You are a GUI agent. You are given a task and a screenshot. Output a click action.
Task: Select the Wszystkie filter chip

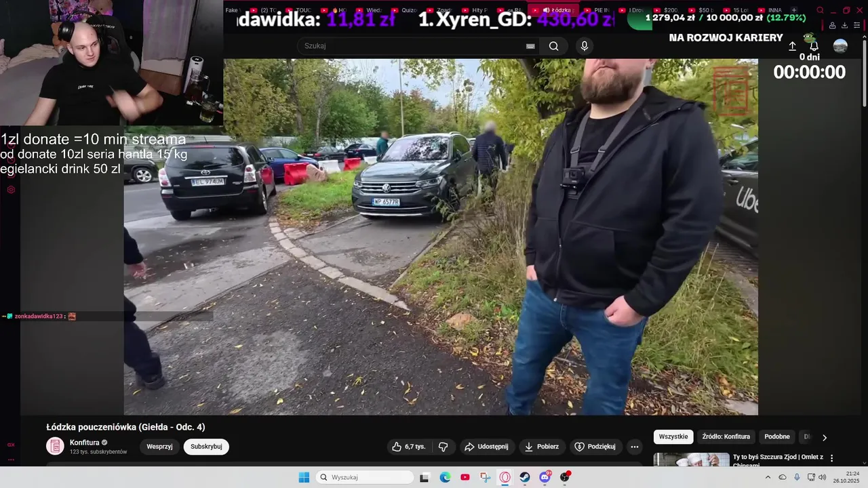pos(673,437)
